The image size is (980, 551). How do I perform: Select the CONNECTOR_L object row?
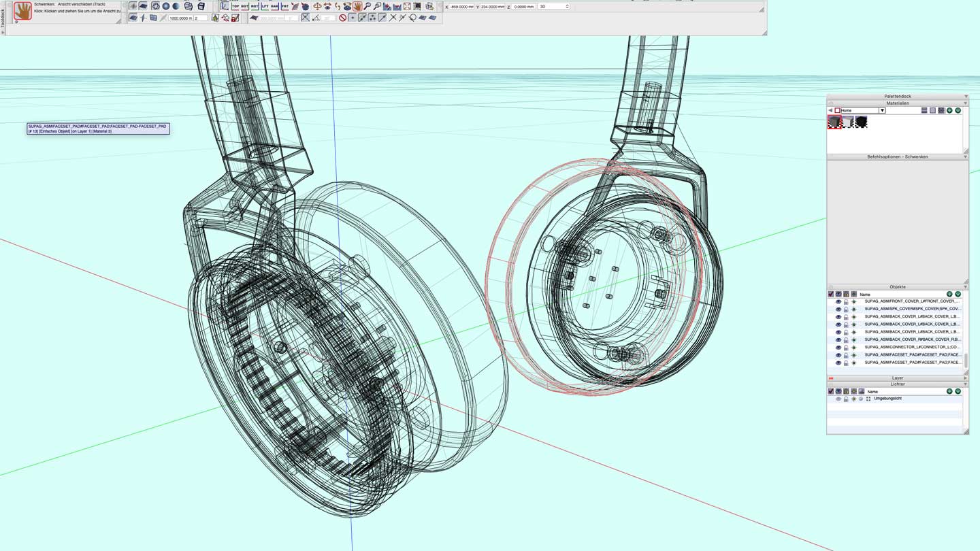coord(896,348)
